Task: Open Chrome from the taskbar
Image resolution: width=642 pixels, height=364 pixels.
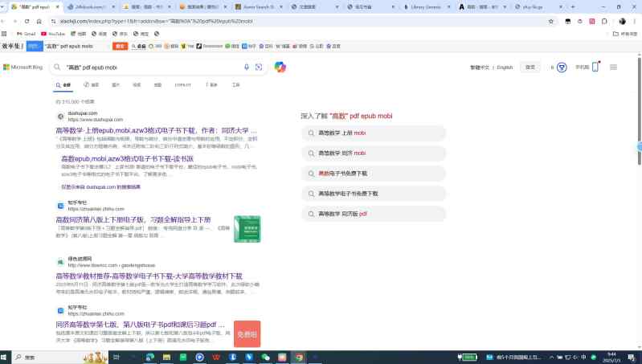Action: pos(299,357)
